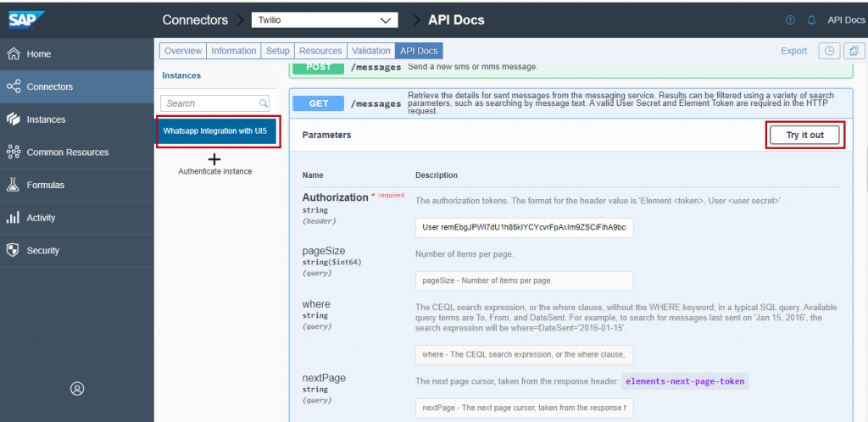Viewport: 868px width, 422px height.
Task: Click API Docs text at top right
Action: [846, 20]
